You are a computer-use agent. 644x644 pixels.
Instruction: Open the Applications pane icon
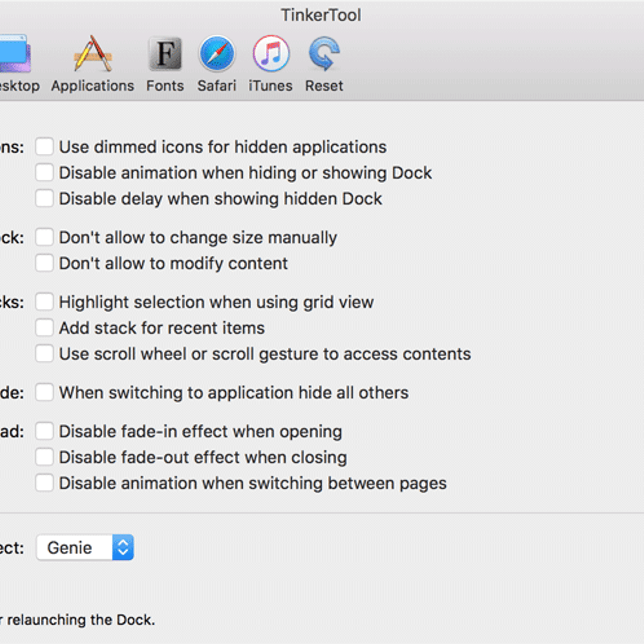click(93, 54)
